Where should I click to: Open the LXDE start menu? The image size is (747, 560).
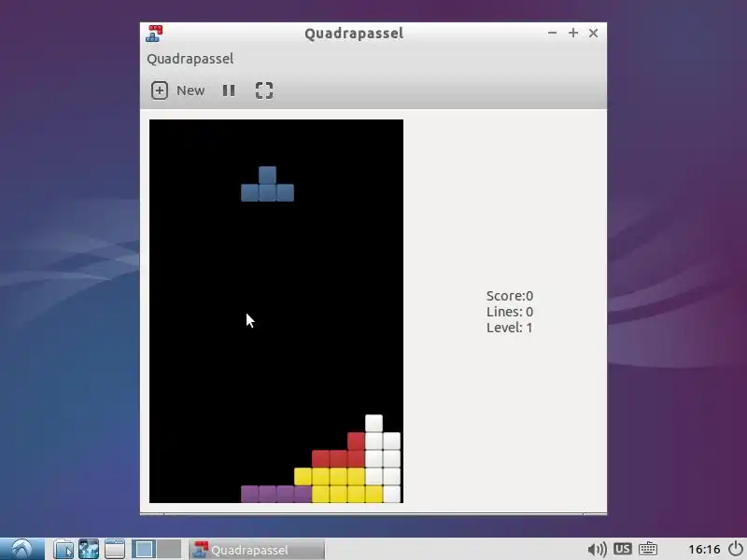coord(21,549)
